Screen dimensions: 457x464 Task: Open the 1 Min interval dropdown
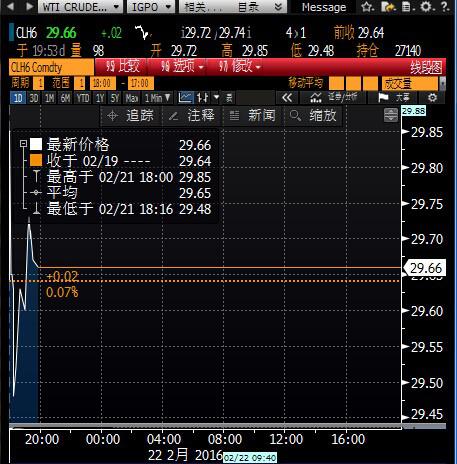pos(157,98)
